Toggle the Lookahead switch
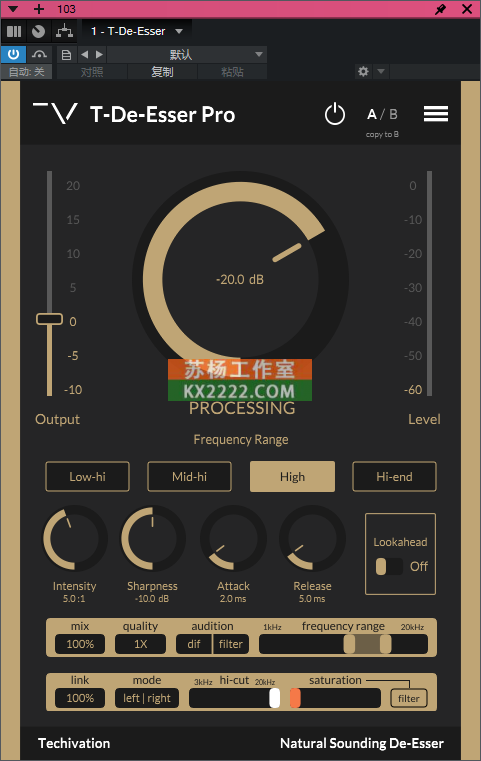The height and width of the screenshot is (761, 481). [389, 566]
